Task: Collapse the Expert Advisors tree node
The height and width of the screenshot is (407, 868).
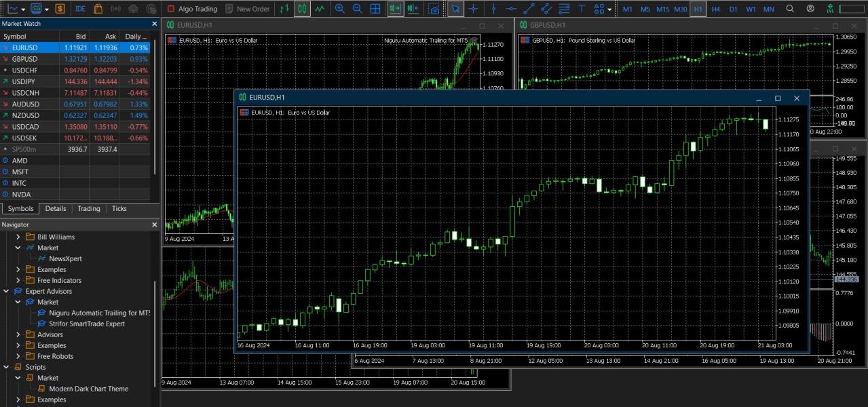Action: click(x=7, y=291)
